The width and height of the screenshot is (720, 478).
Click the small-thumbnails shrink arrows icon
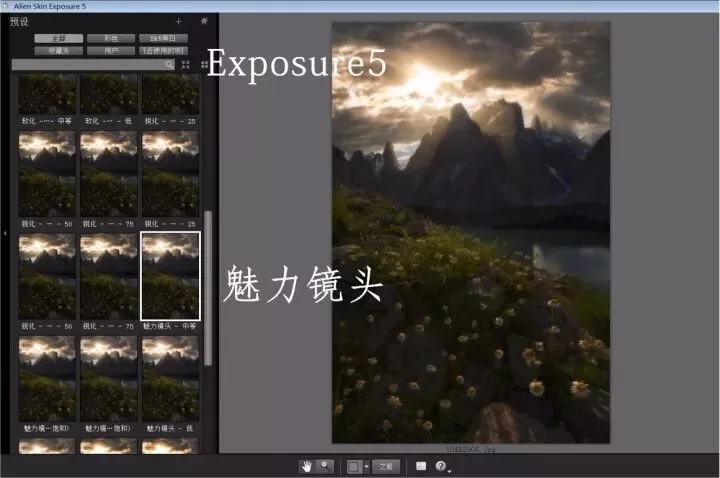click(186, 65)
